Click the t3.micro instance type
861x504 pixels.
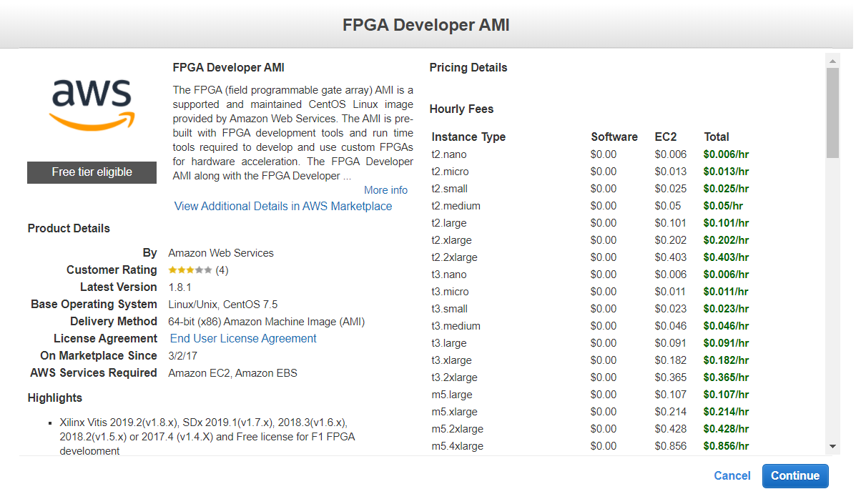[x=450, y=292]
